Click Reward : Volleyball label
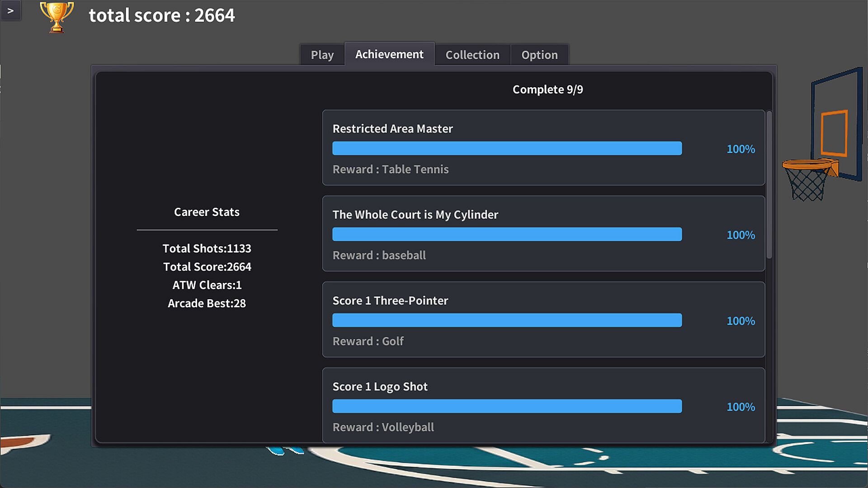Screen dimensions: 868x488 pyautogui.click(x=383, y=427)
